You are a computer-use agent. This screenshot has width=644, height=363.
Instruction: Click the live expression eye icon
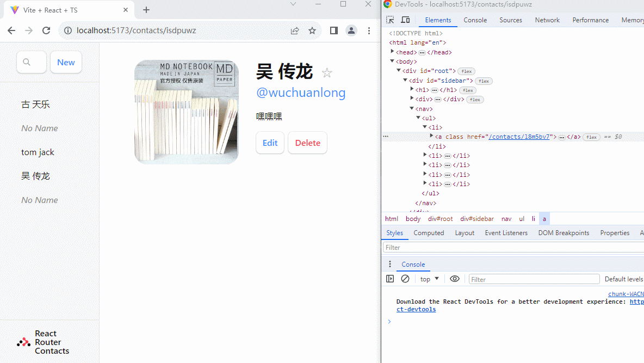point(455,279)
